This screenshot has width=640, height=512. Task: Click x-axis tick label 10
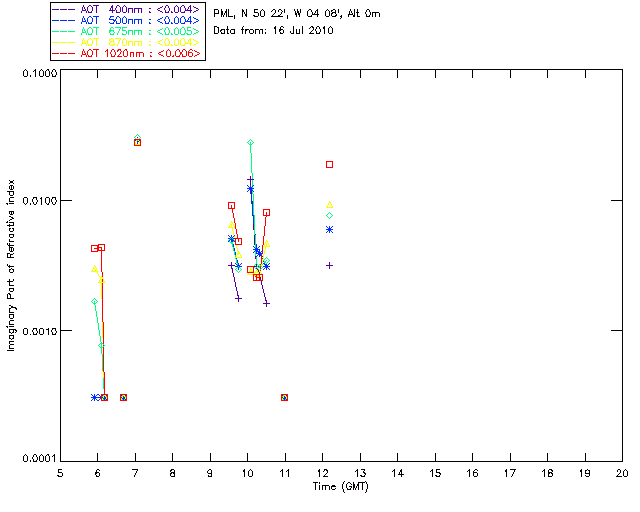tap(247, 473)
